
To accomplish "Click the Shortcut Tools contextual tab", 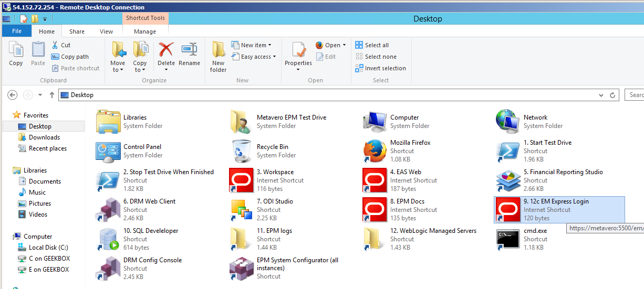I will coord(146,18).
